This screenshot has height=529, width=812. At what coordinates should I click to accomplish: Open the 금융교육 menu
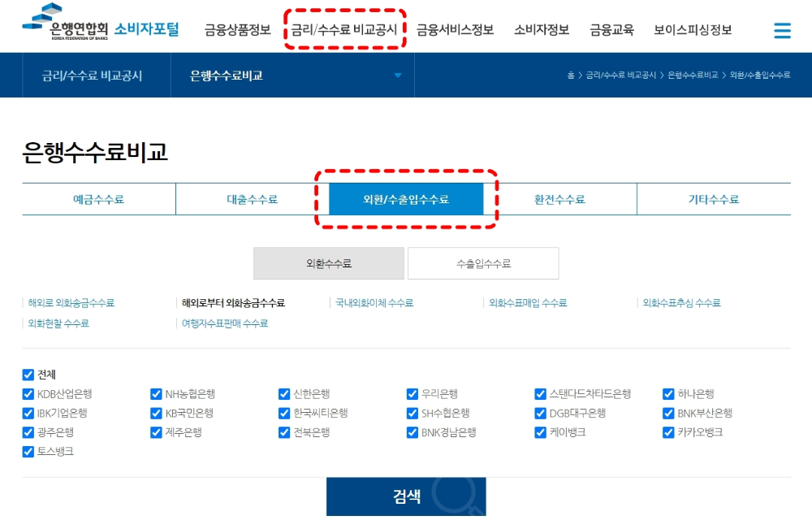click(611, 30)
